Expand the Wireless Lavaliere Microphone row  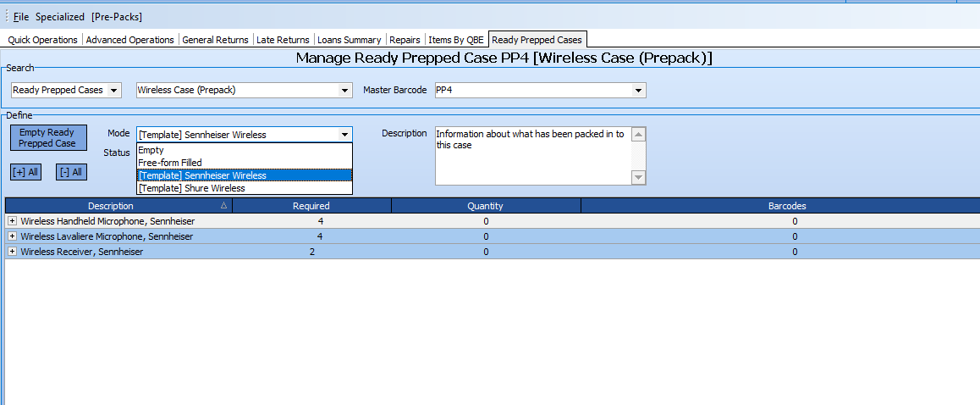pos(12,236)
